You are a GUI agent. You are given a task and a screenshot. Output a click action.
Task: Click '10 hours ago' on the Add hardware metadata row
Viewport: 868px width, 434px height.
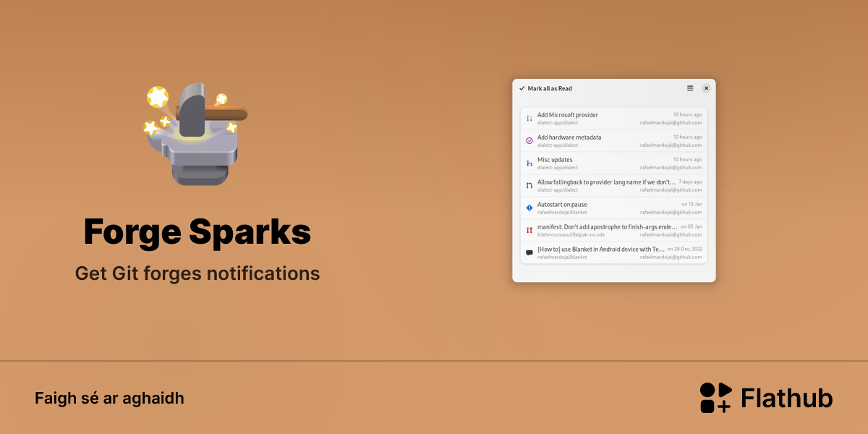[687, 137]
